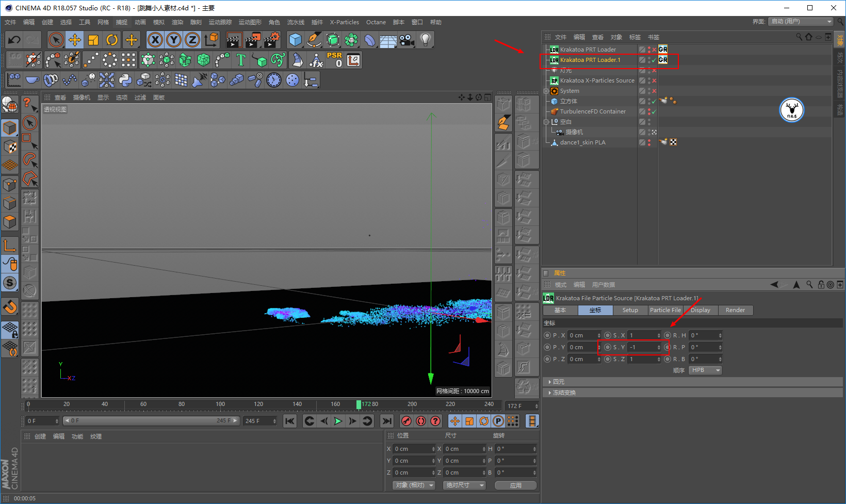Click the current frame field 172 F
The image size is (846, 504).
point(523,406)
